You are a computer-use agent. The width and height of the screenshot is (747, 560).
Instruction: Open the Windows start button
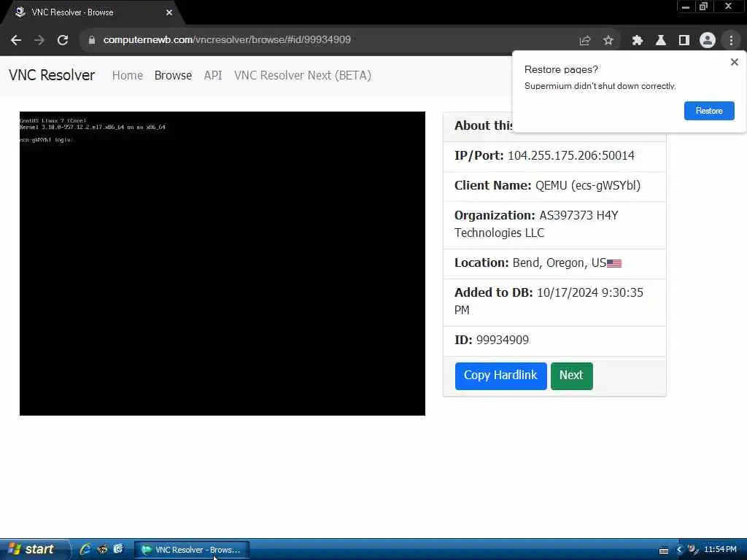(34, 549)
